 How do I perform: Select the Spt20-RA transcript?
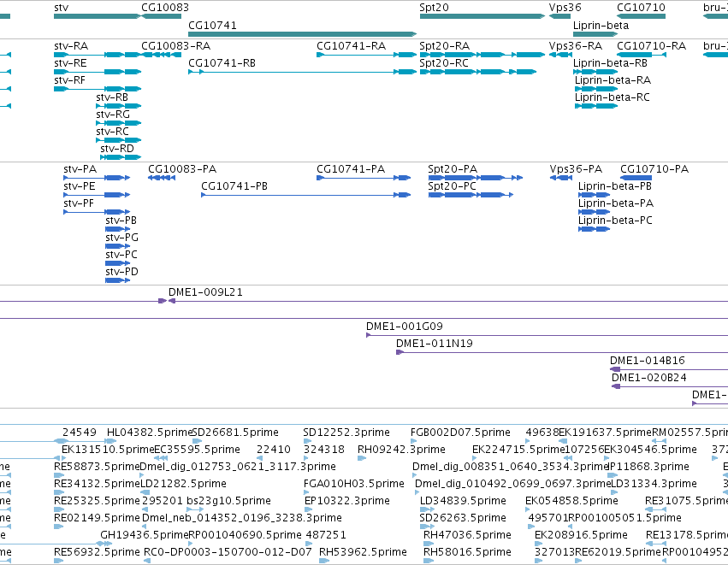tap(482, 55)
